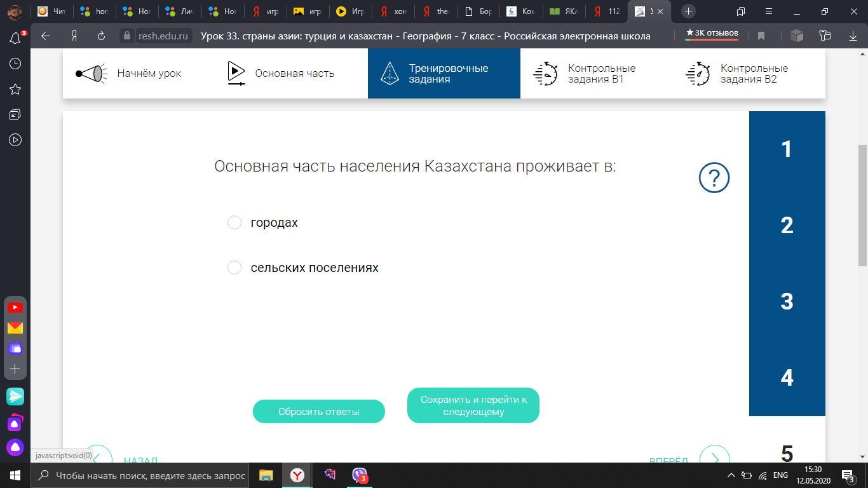Open the "Основная часть" section

coord(292,74)
